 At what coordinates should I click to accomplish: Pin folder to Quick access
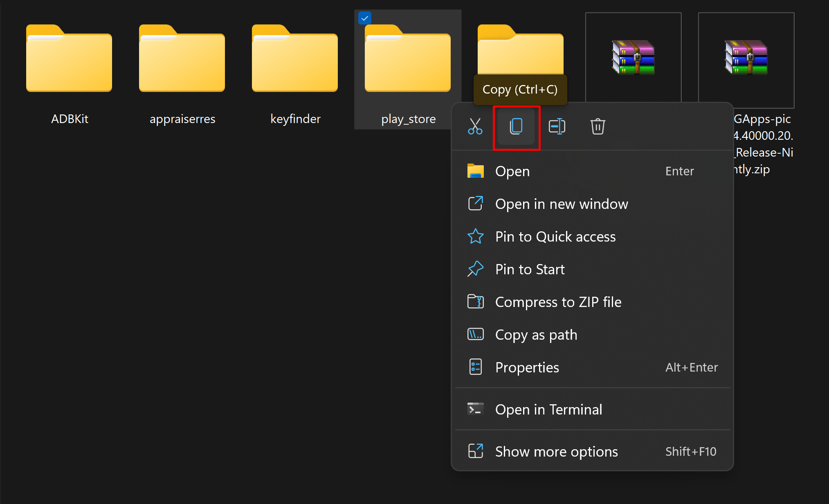click(555, 237)
